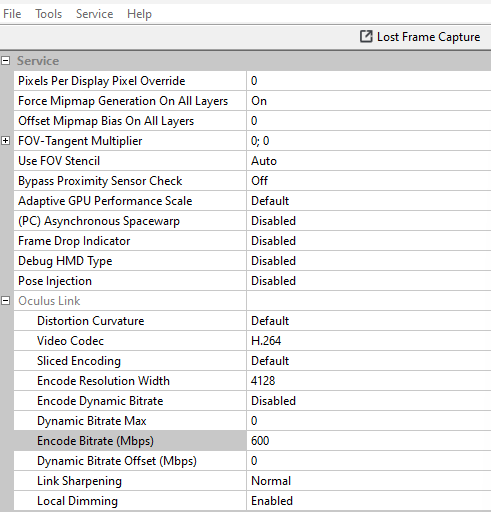491x512 pixels.
Task: Change Frame Drop Indicator value Disabled
Action: (369, 241)
